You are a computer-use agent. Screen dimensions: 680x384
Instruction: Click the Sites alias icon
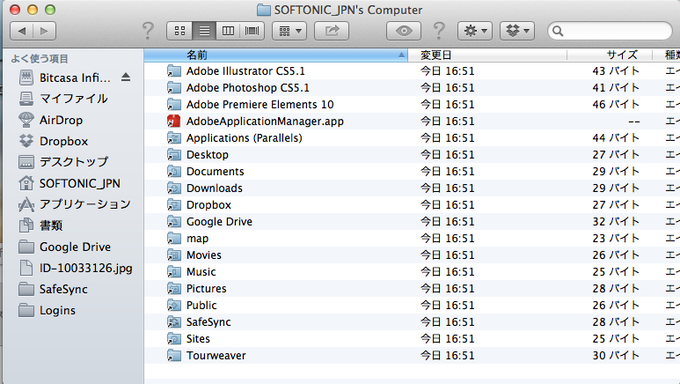[174, 339]
